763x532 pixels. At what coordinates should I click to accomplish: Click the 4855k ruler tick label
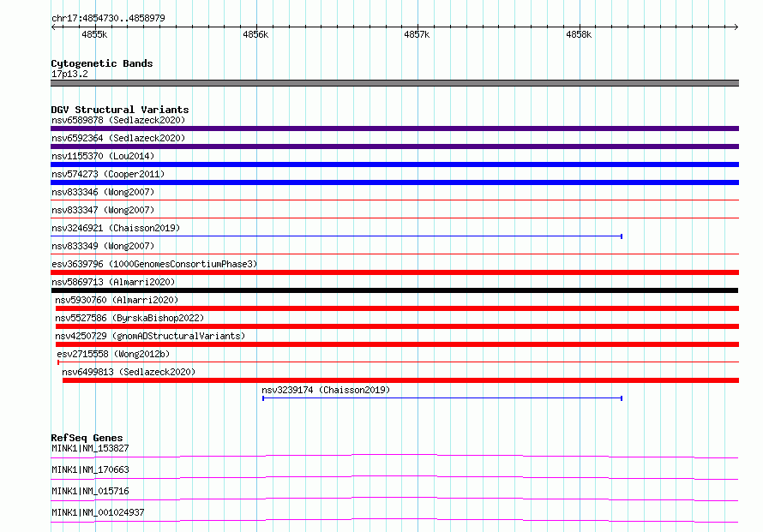click(x=94, y=34)
